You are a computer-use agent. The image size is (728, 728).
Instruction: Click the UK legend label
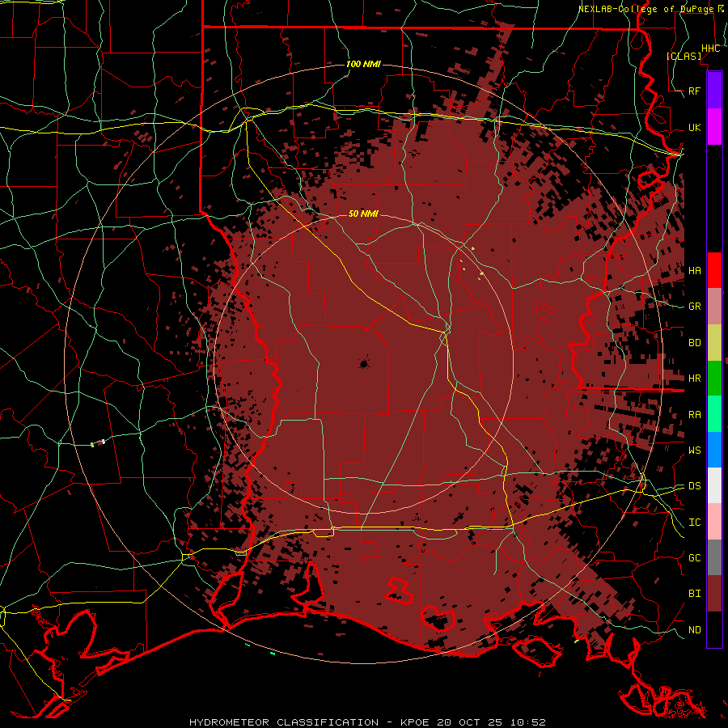click(695, 127)
